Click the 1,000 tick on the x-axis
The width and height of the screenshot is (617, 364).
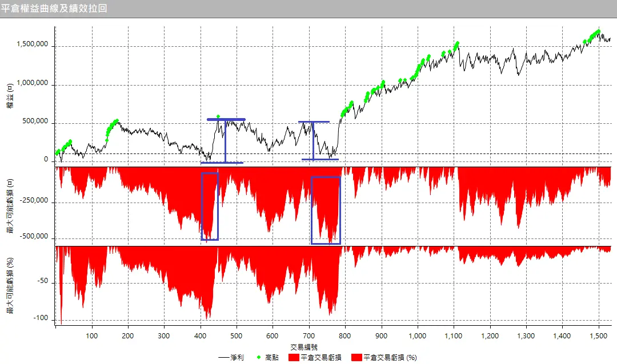click(x=418, y=336)
